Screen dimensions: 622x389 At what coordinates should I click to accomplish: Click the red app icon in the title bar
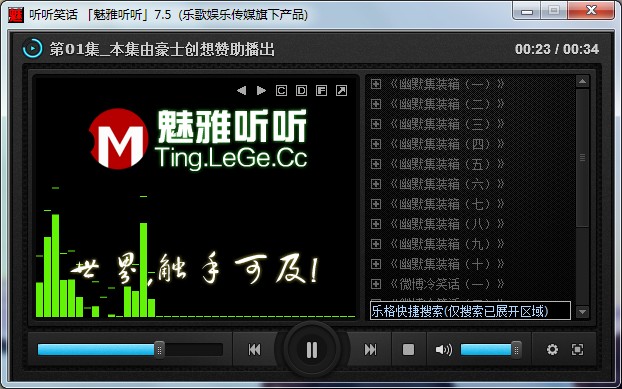pos(16,15)
